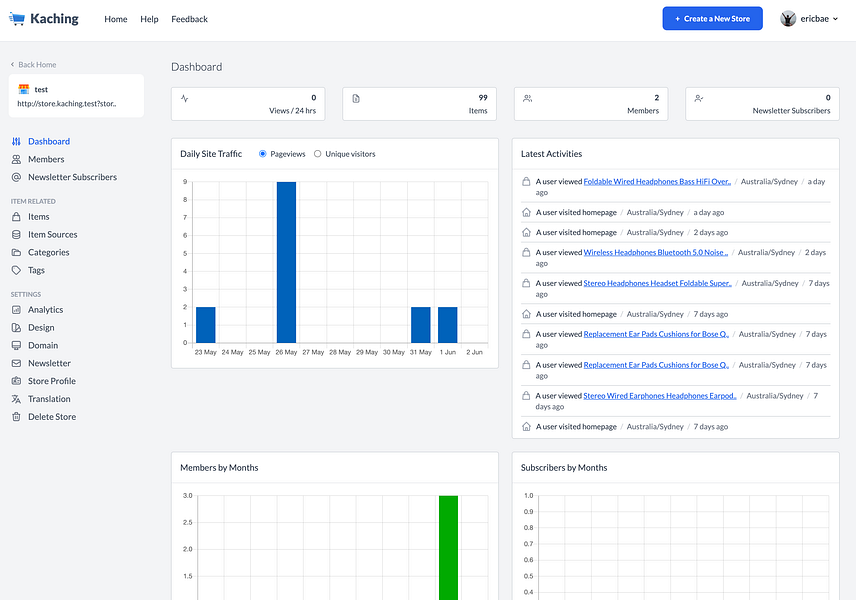This screenshot has height=600, width=856.
Task: Click the Items bag icon in sidebar
Action: click(16, 217)
